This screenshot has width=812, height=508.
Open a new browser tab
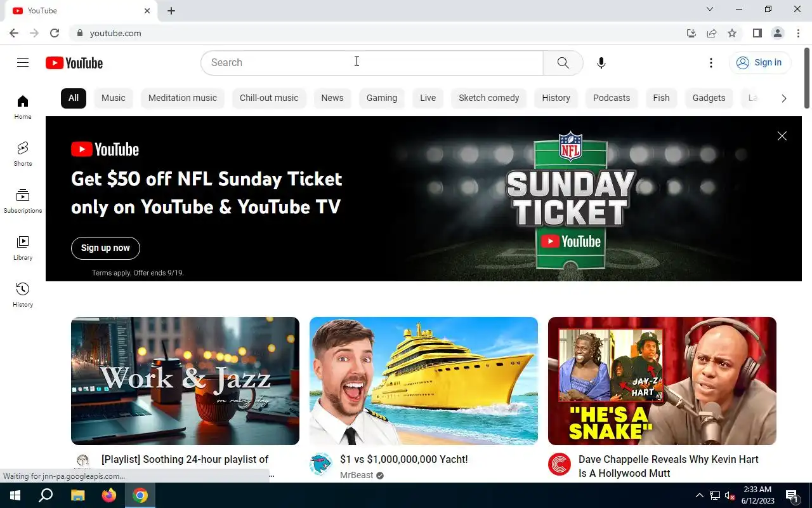pos(171,11)
